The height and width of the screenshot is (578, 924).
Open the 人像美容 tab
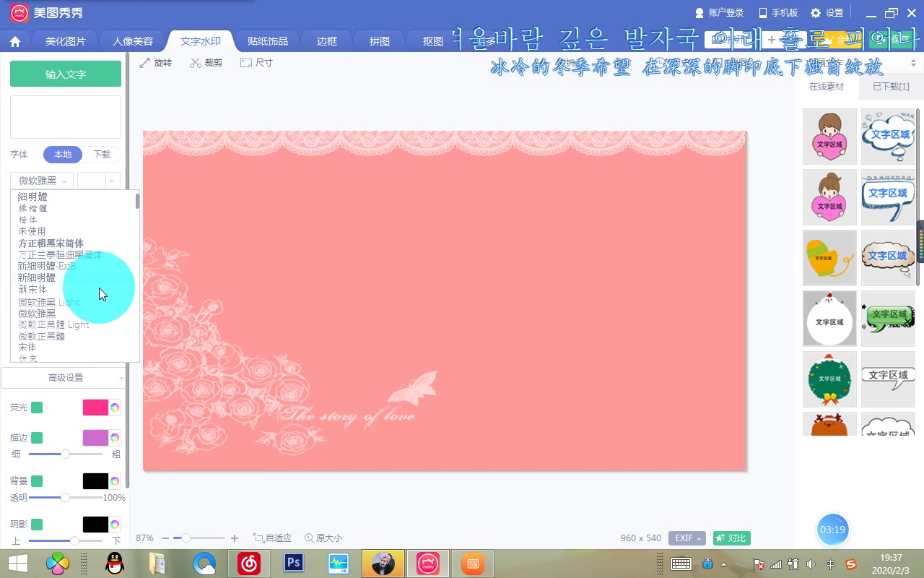(x=133, y=41)
